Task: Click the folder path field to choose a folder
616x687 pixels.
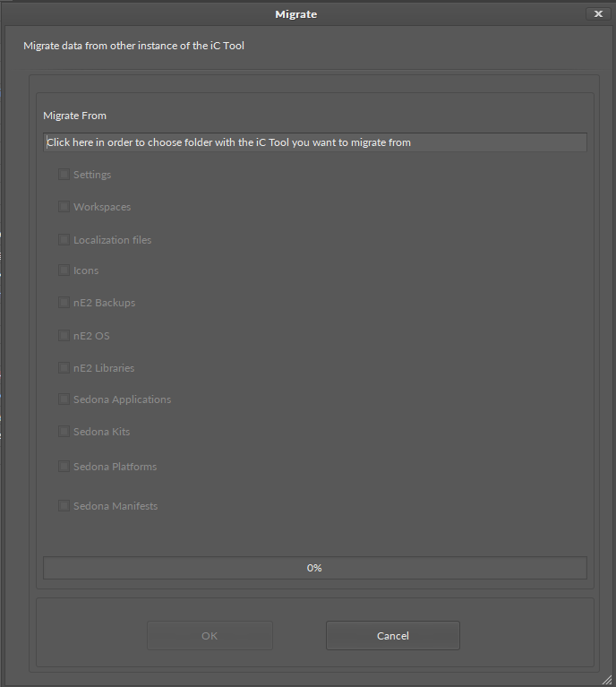Action: point(314,142)
